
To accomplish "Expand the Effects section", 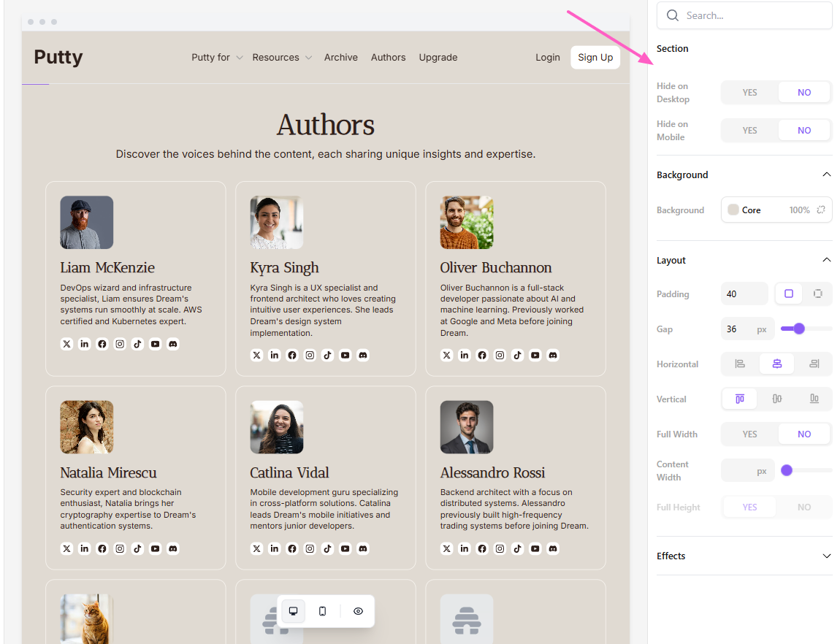I will [826, 556].
